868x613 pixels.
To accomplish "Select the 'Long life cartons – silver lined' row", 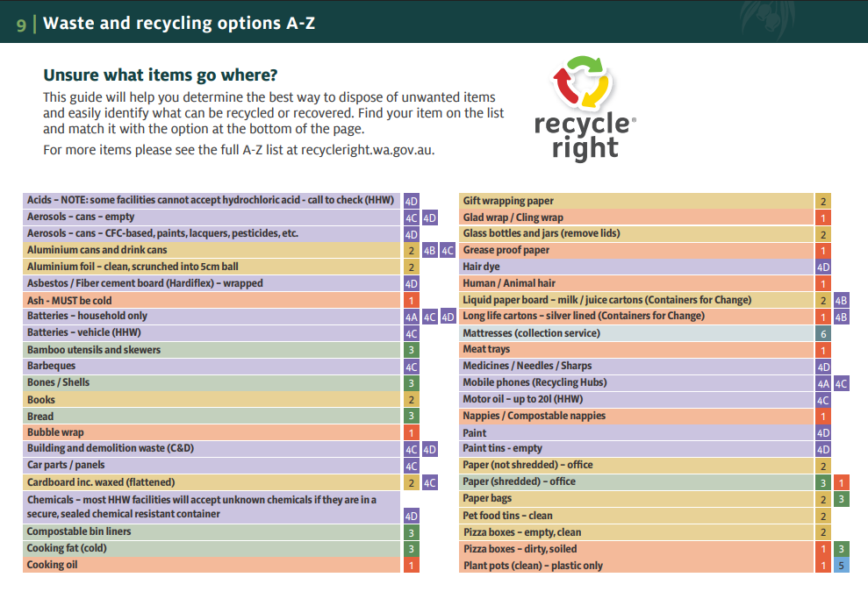I will pos(636,316).
